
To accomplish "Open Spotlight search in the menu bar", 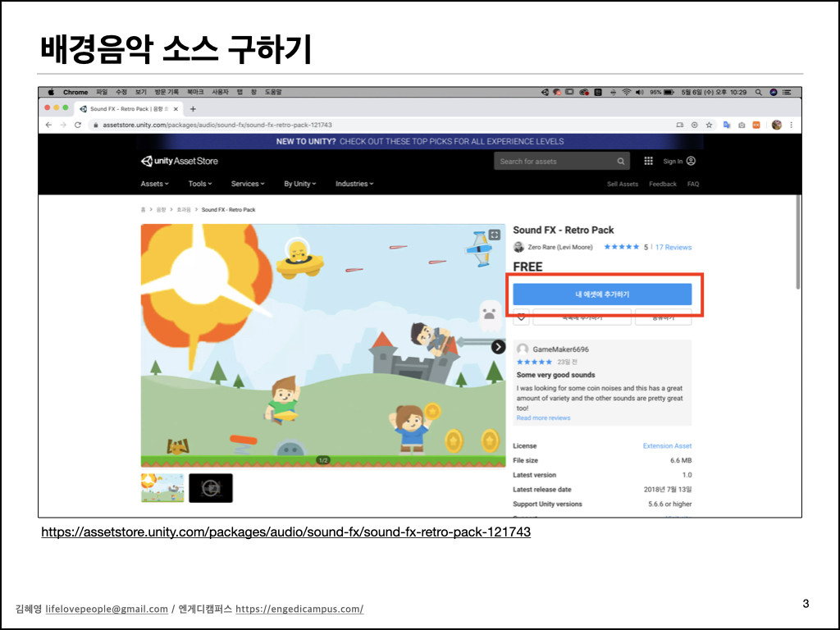I will [758, 92].
